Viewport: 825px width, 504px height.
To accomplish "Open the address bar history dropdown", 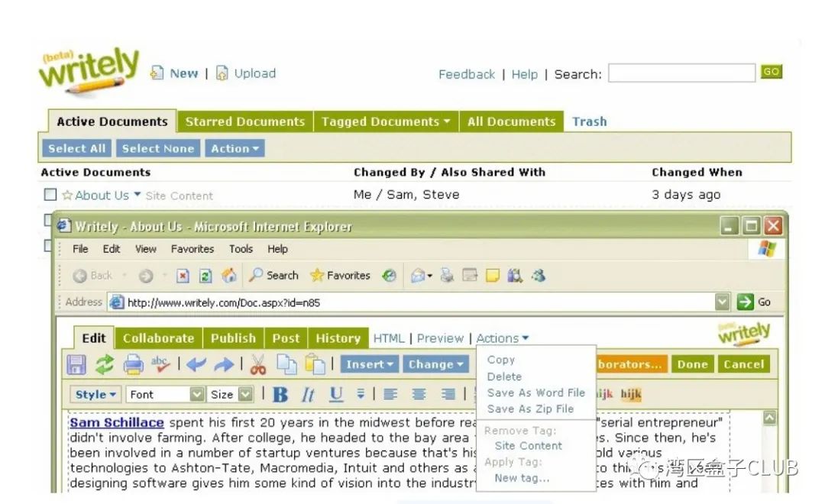I will pos(723,302).
